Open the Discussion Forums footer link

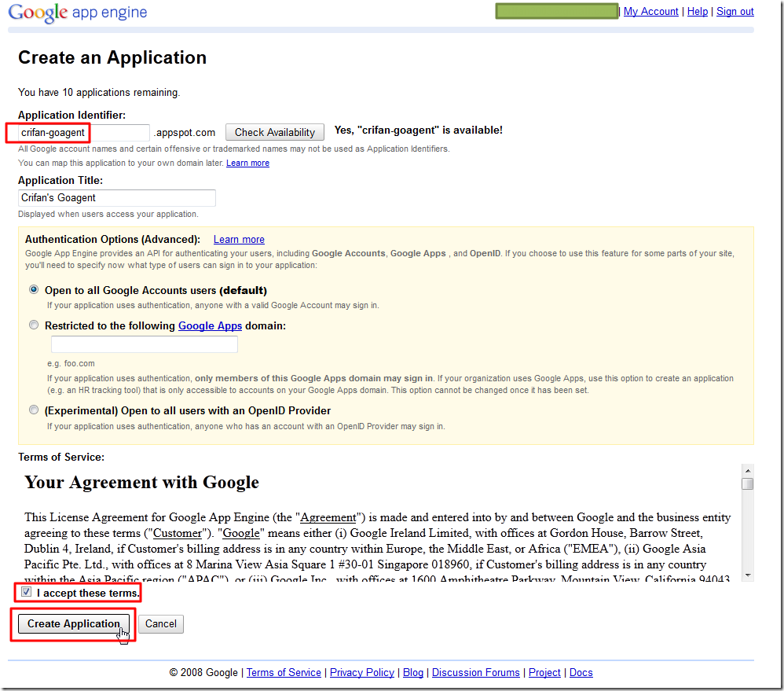[475, 672]
